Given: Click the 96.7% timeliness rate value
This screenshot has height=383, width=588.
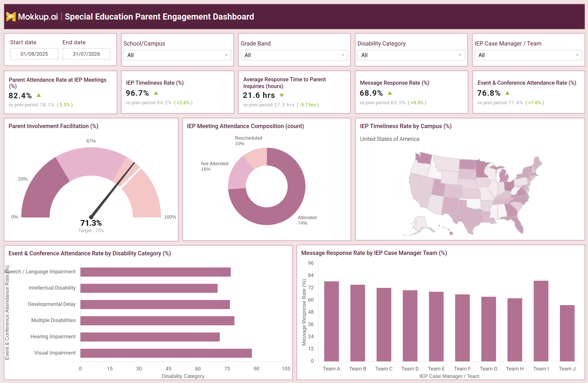Looking at the screenshot, I should point(137,93).
